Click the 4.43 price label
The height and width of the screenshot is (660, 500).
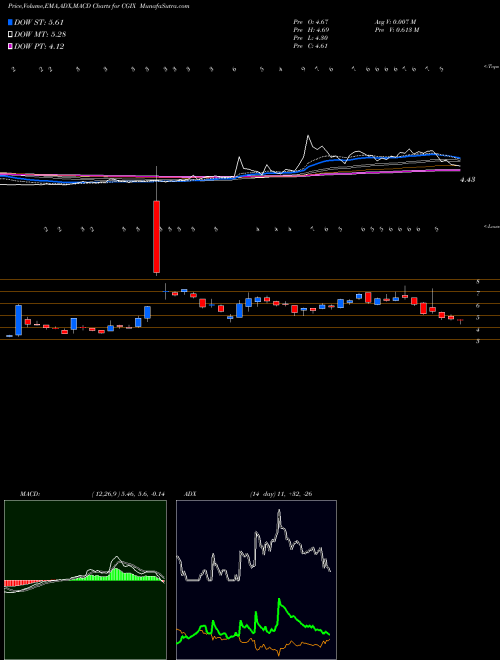click(468, 180)
